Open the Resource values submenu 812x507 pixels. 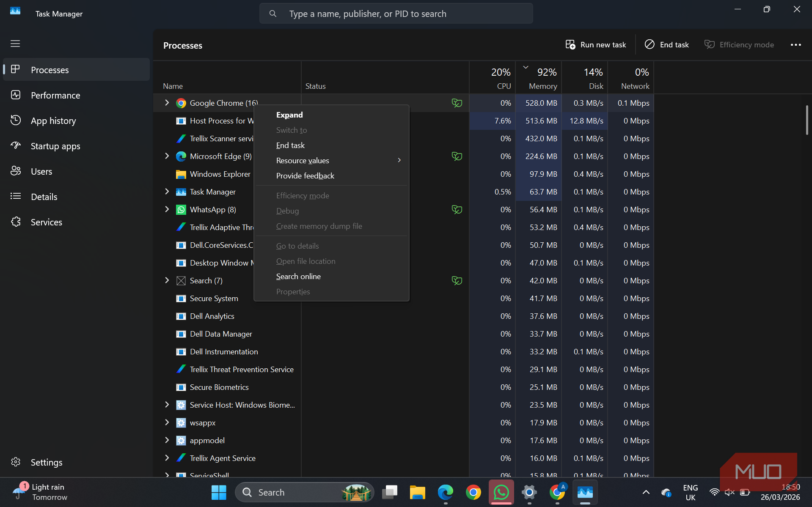point(331,160)
